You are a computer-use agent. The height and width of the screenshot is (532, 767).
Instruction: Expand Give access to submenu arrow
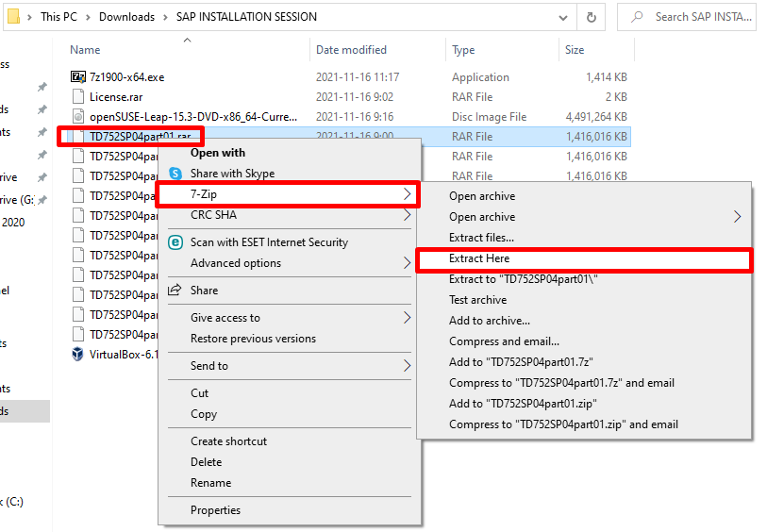[x=407, y=318]
